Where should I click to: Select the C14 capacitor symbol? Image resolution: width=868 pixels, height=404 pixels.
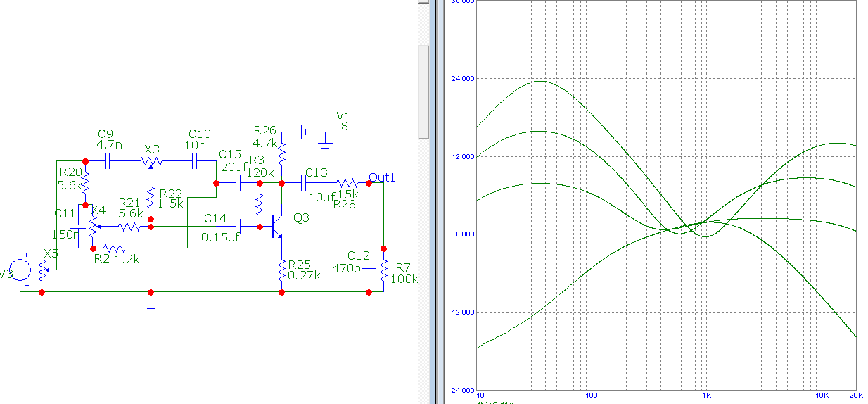click(x=238, y=227)
